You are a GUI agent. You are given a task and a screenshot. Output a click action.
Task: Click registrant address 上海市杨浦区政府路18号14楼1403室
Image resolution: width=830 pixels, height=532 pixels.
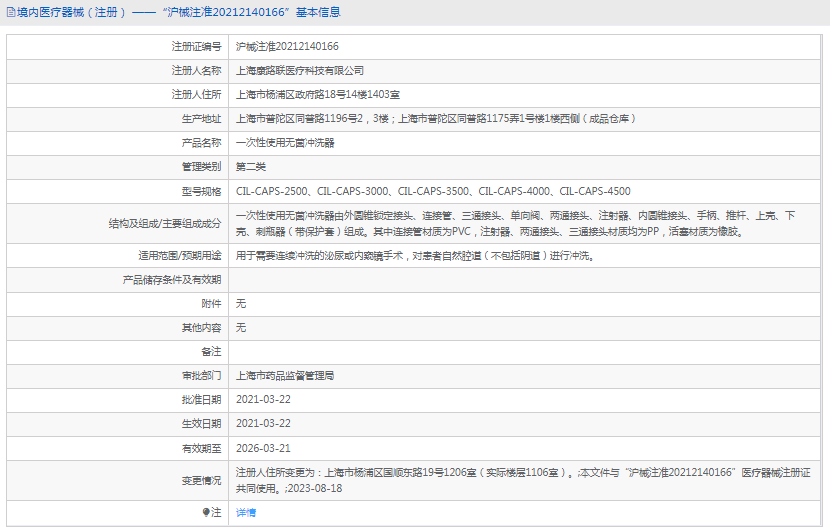pos(318,95)
